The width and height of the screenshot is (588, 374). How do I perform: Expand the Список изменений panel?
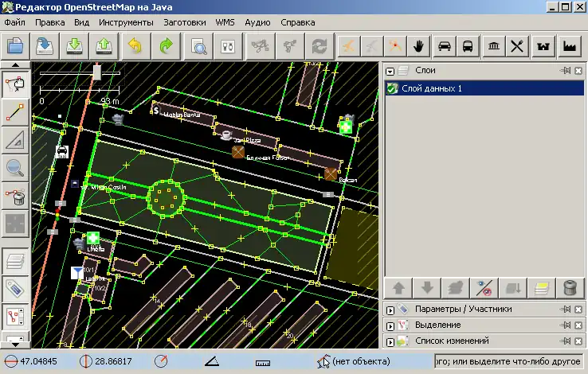tap(390, 341)
